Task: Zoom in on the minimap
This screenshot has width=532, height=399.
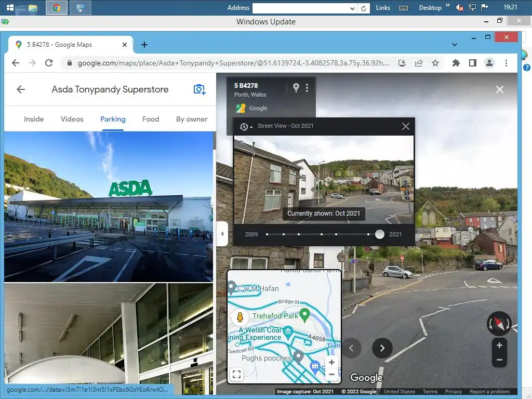Action: (x=332, y=362)
